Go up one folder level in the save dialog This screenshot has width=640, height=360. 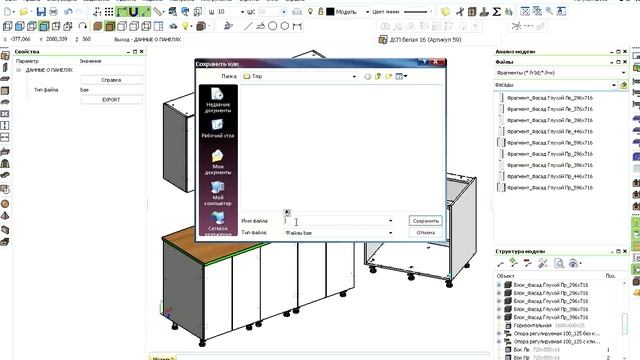378,76
